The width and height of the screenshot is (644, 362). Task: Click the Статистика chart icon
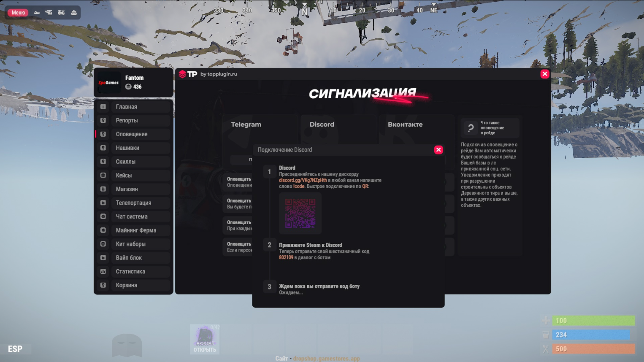(x=103, y=271)
